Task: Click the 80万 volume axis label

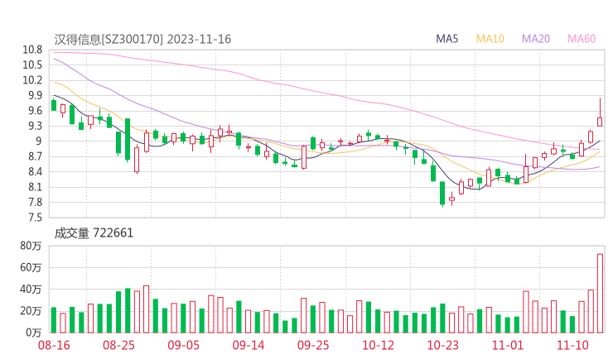Action: coord(31,246)
